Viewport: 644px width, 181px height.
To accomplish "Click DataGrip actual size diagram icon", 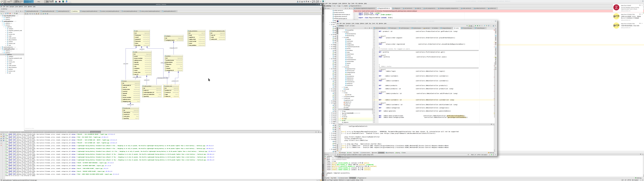I will [x=34, y=14].
